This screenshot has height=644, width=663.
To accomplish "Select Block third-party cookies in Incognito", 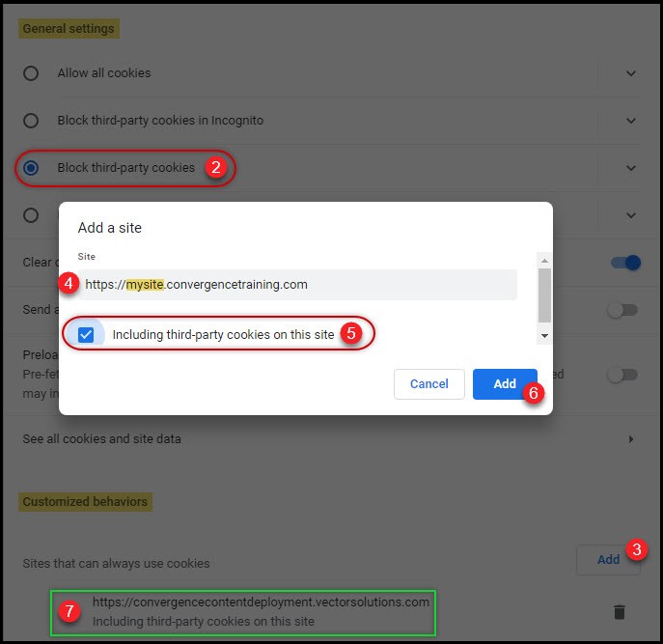I will tap(31, 121).
